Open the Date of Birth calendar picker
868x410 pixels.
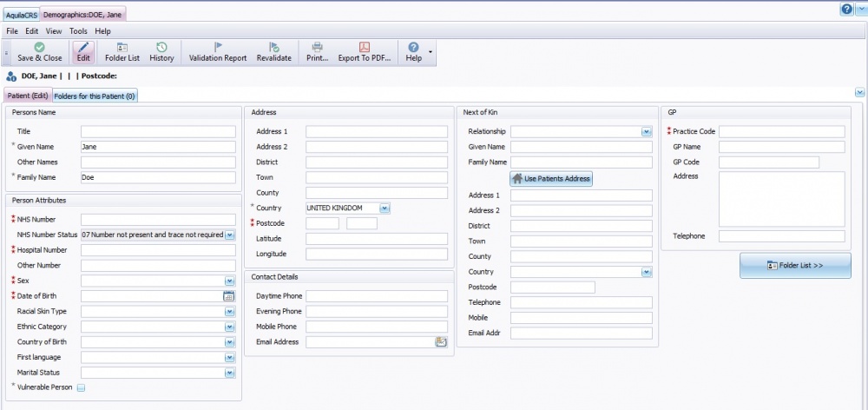229,296
